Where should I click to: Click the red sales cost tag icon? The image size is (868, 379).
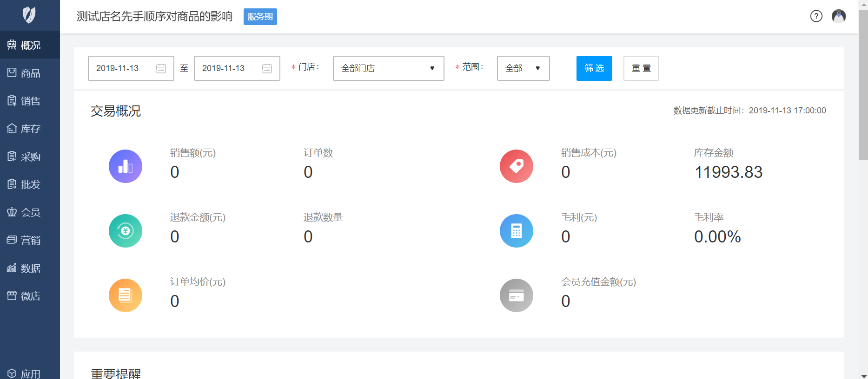[516, 166]
